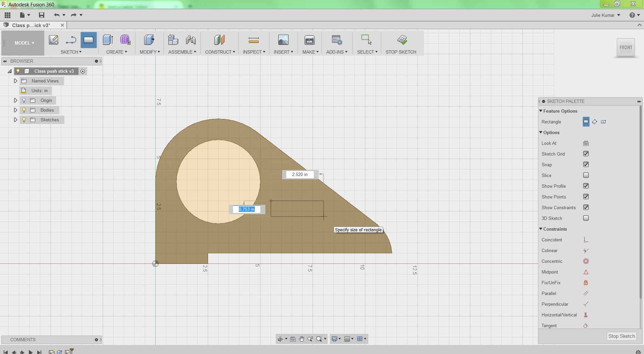This screenshot has width=644, height=354.
Task: Click the 2.520 in dimension input field
Action: [x=300, y=174]
